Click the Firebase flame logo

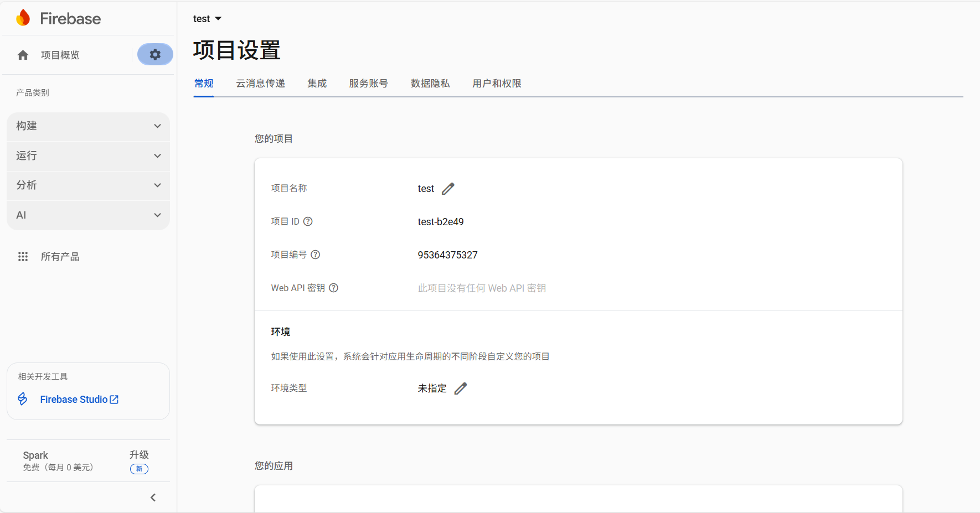(23, 17)
